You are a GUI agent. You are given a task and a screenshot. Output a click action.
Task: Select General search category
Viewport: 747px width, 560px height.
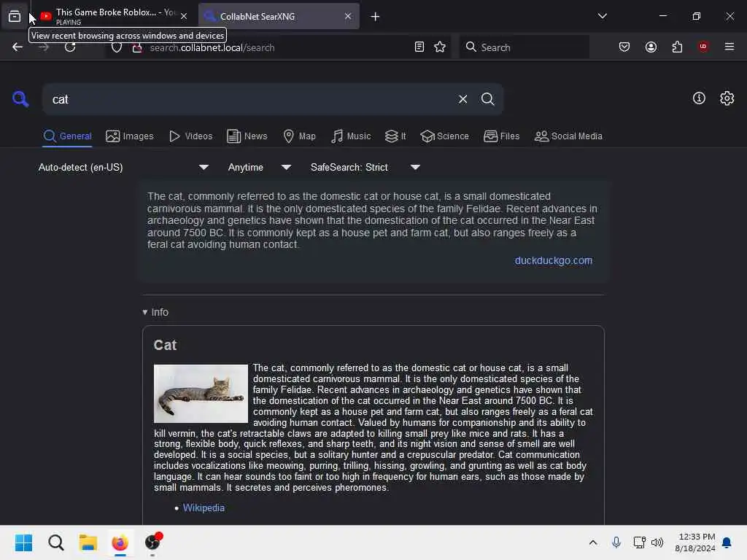68,136
